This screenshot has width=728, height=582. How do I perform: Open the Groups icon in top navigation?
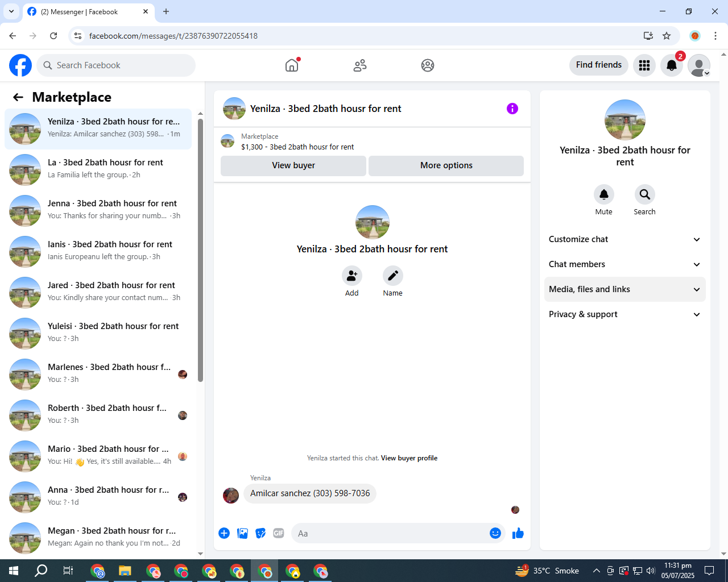pos(428,65)
